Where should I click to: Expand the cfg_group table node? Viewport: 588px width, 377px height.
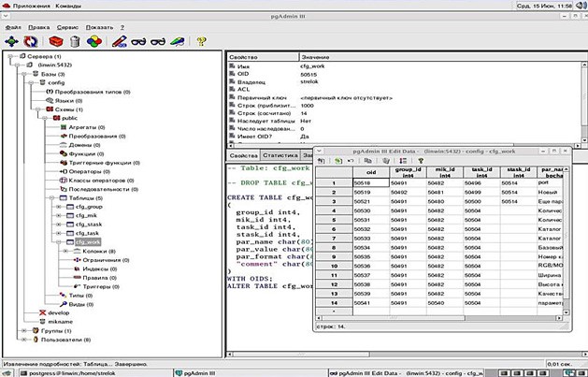59,207
